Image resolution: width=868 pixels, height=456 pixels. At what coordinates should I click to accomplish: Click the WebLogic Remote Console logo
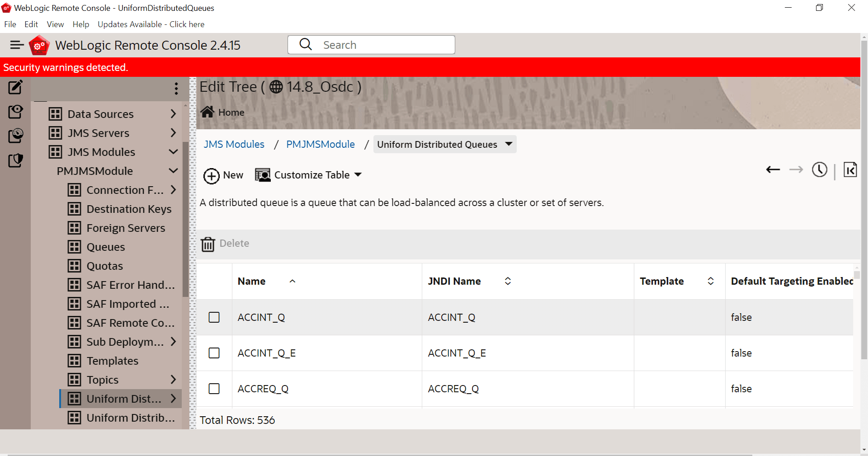(x=39, y=45)
